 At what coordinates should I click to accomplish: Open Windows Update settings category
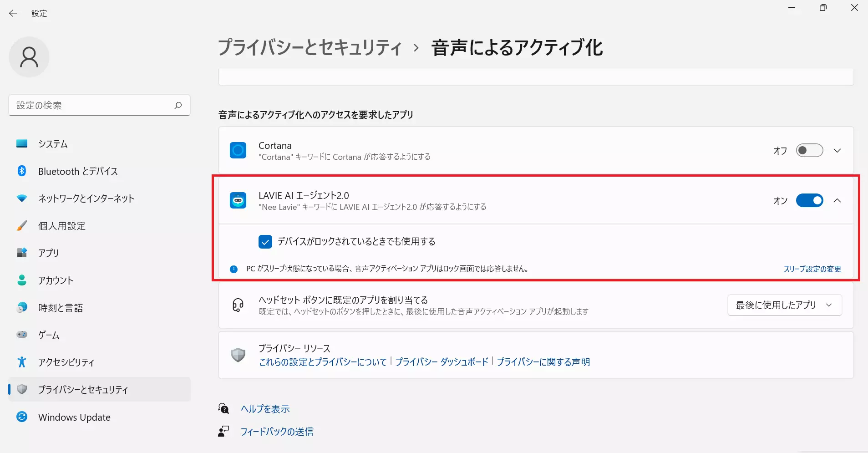tap(99, 417)
